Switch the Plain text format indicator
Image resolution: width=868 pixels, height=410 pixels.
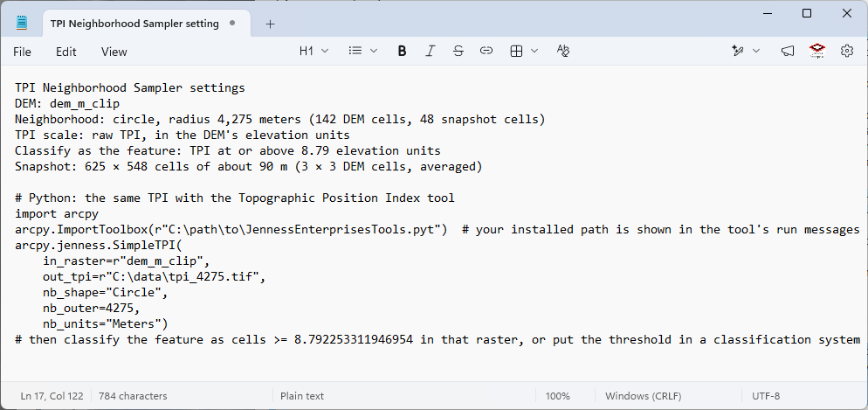click(302, 396)
